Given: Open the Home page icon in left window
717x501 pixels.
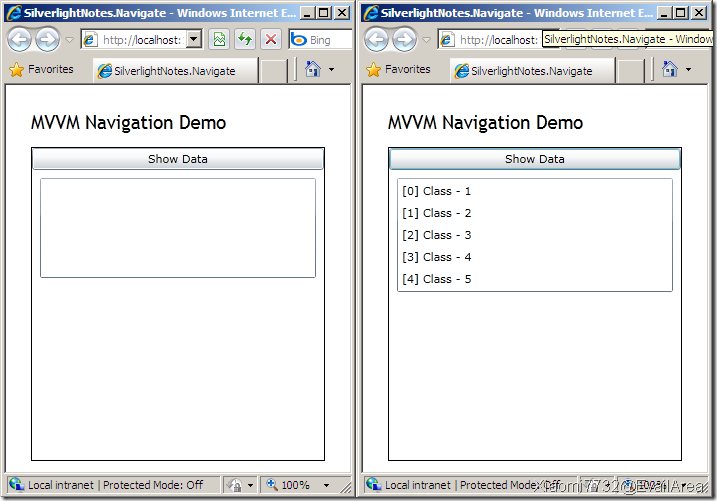Looking at the screenshot, I should (312, 70).
